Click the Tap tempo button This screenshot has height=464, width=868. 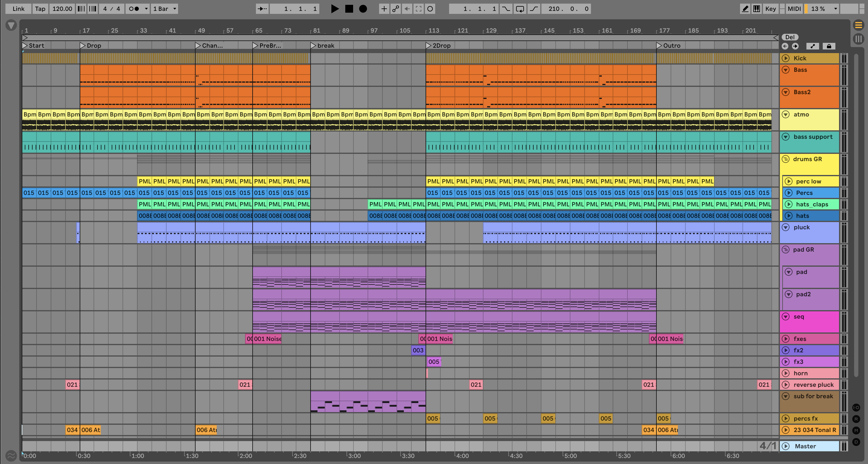40,9
